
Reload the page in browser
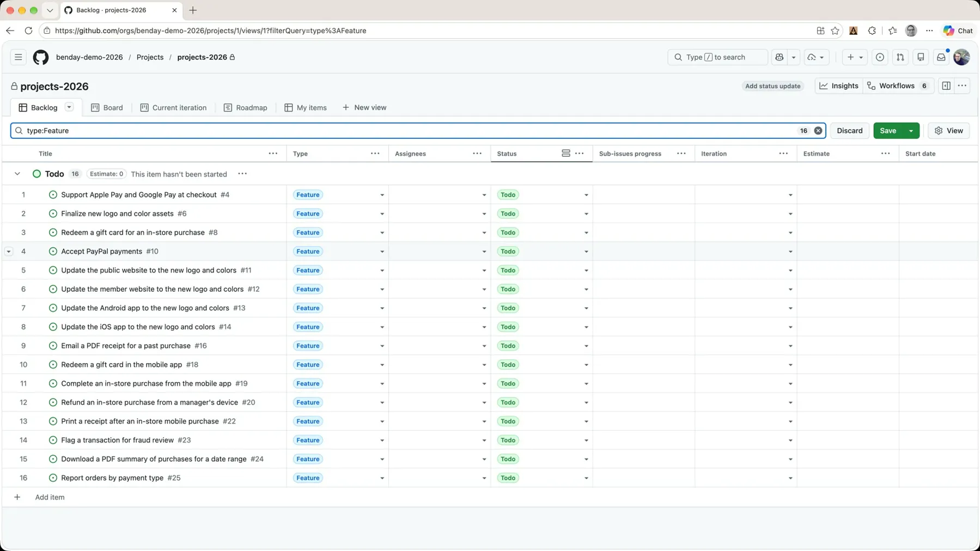(28, 30)
